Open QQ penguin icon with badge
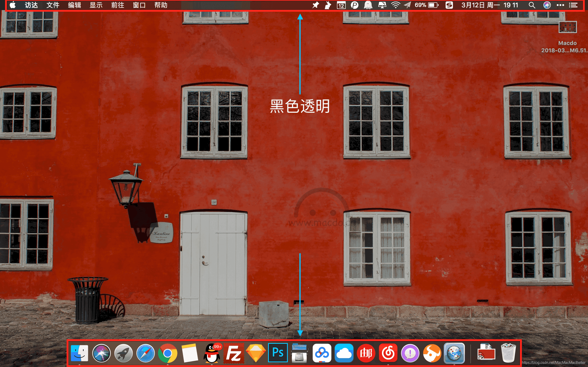 click(x=212, y=353)
